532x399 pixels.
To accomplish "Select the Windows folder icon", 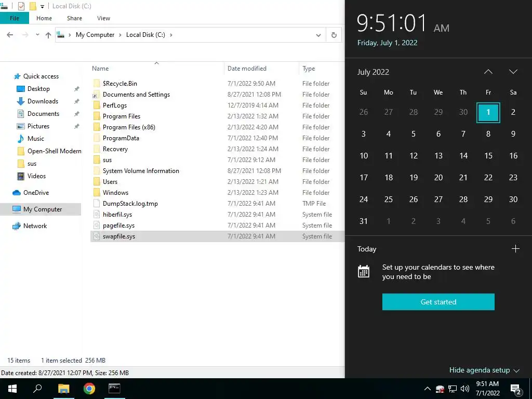I will click(x=97, y=193).
